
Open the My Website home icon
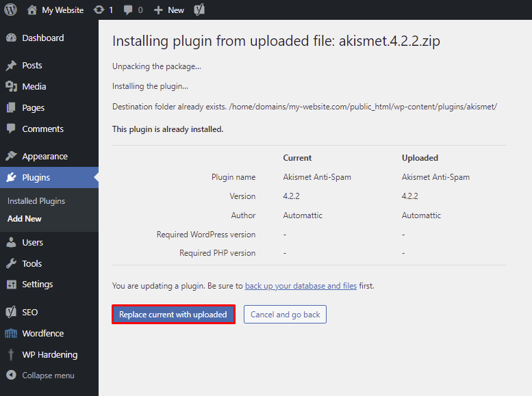(x=32, y=10)
